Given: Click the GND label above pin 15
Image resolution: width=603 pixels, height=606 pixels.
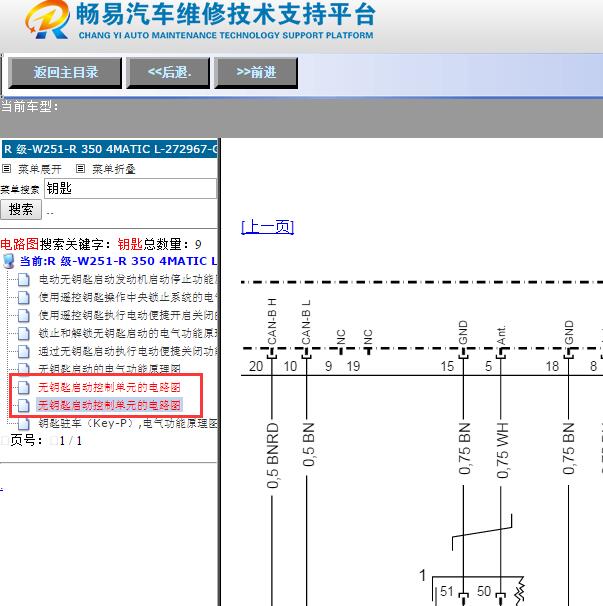Looking at the screenshot, I should (x=463, y=332).
